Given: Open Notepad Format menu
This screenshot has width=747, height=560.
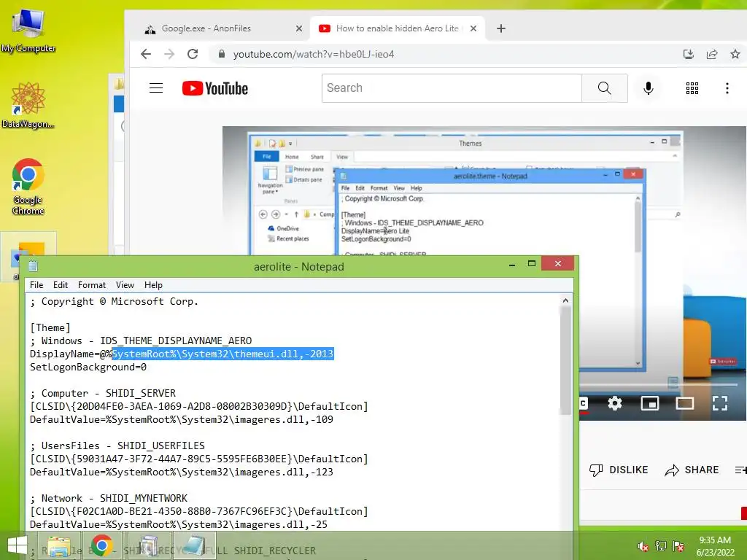Looking at the screenshot, I should point(92,285).
